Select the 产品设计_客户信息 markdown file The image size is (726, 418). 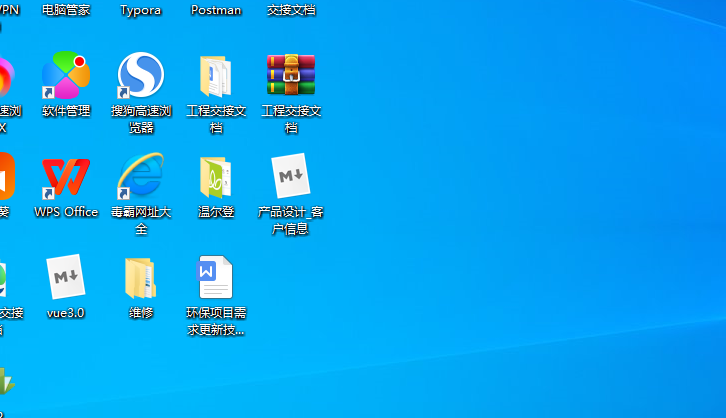tap(291, 178)
